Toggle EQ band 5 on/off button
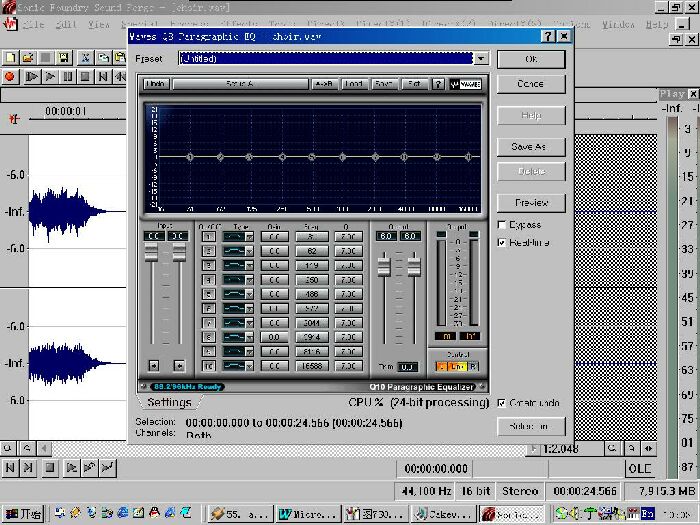Screen dimensions: 700x525 (208, 294)
